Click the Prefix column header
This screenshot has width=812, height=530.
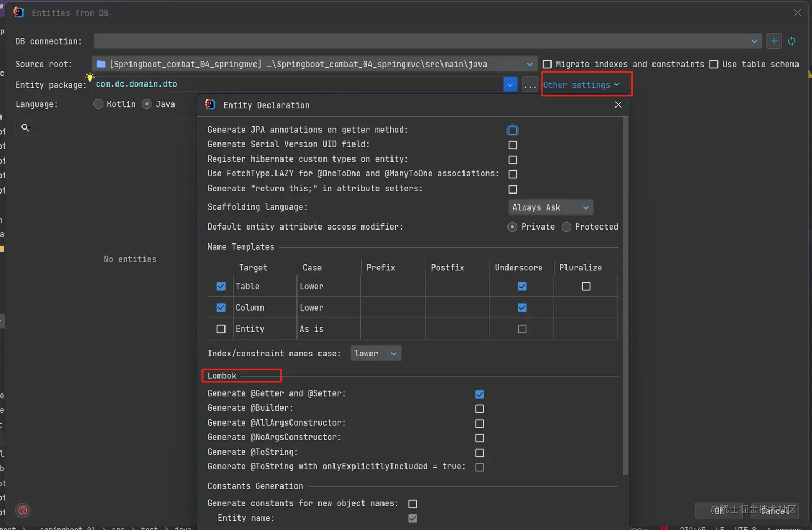(x=393, y=268)
